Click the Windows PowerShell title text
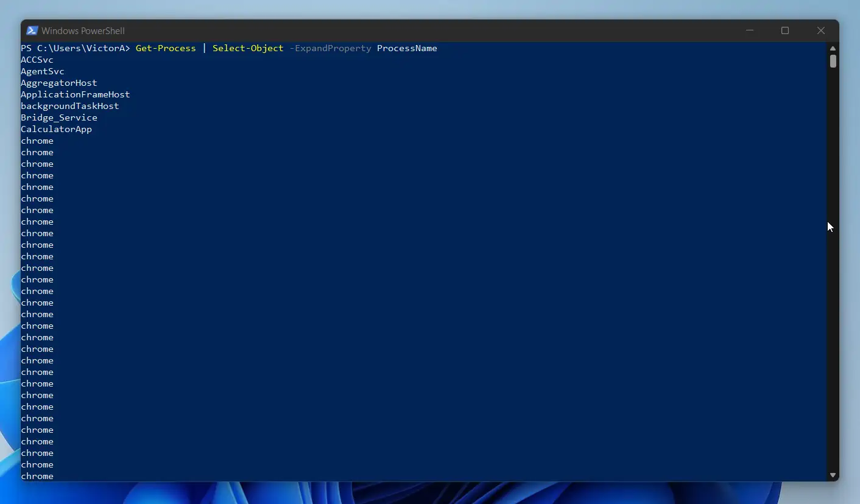Viewport: 860px width, 504px height. pyautogui.click(x=83, y=31)
